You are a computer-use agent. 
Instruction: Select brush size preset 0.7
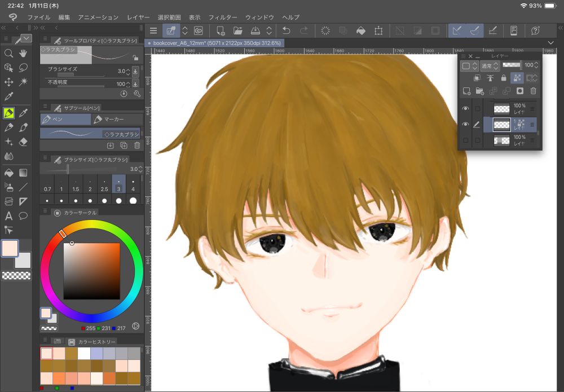tap(47, 185)
